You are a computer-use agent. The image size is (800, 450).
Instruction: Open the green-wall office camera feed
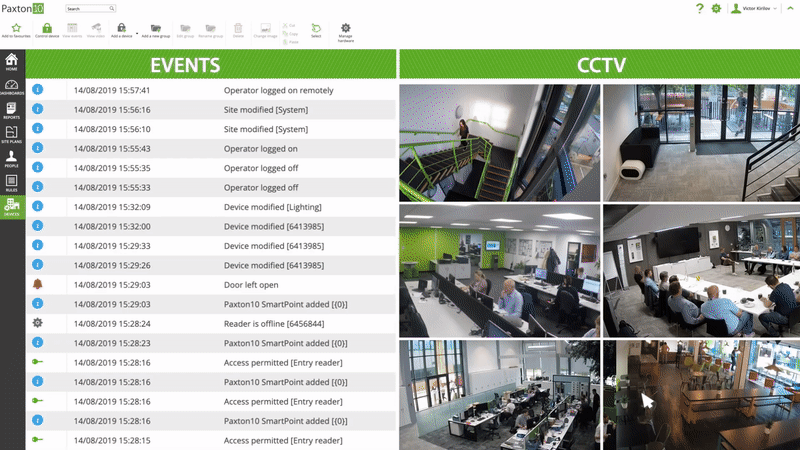pos(499,271)
